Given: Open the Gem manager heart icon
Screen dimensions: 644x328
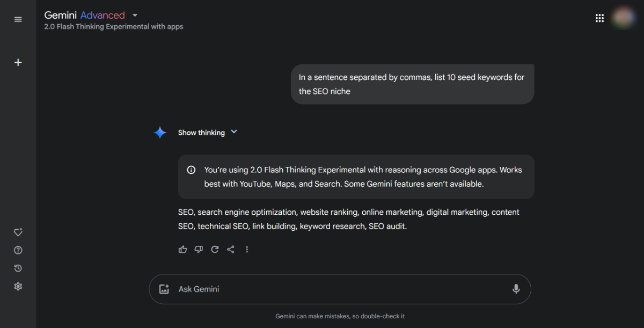Looking at the screenshot, I should pos(18,232).
